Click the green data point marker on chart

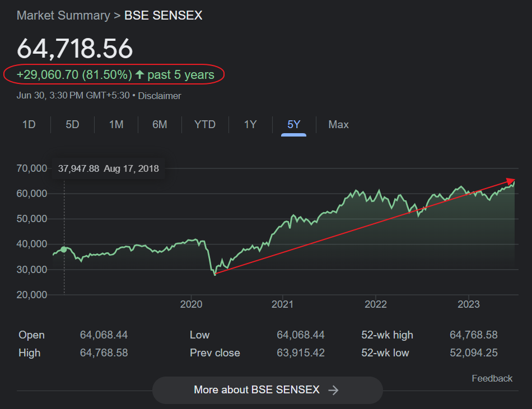tap(63, 250)
